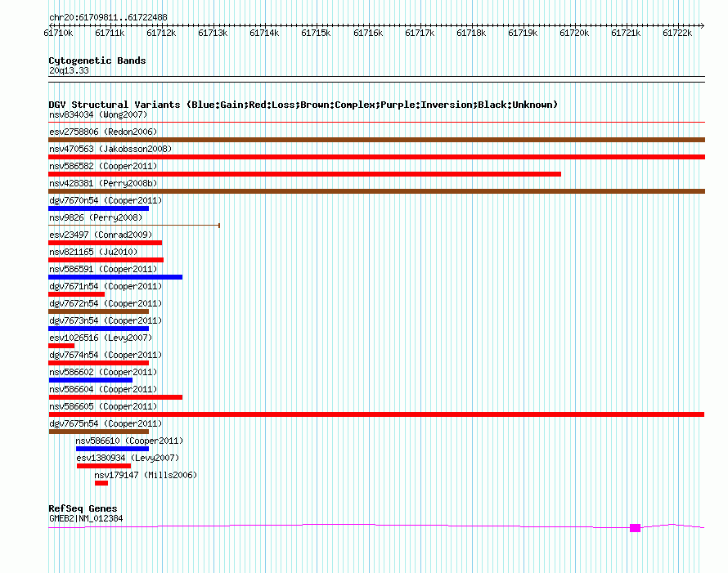Screen dimensions: 728x573
Task: Click the red bar under esv1026516
Action: [61, 346]
